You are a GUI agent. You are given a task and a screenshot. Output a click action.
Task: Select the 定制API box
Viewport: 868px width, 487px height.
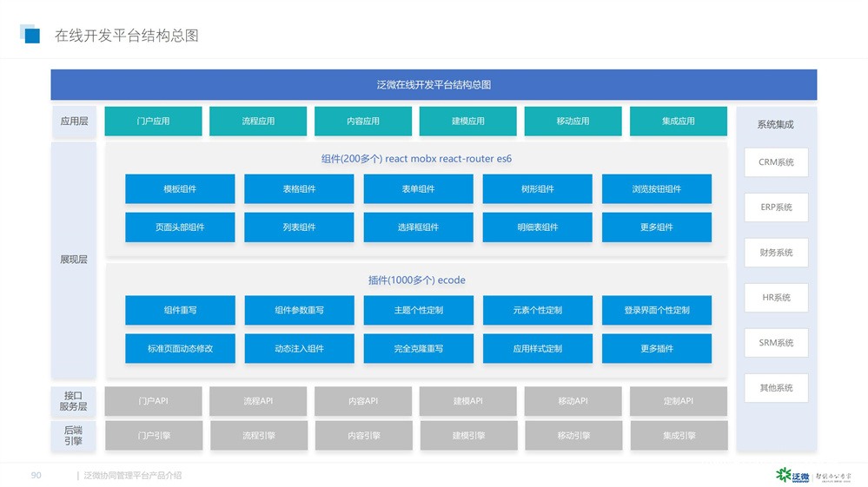[678, 401]
